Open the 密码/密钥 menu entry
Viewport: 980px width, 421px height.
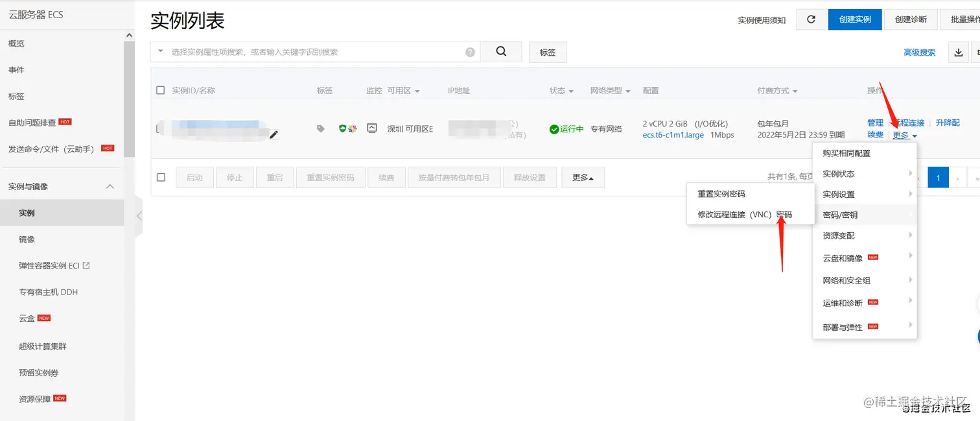pos(865,215)
